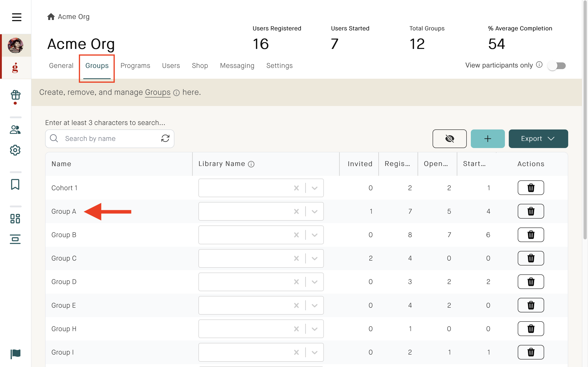Viewport: 588px width, 367px height.
Task: Open Library Name dropdown for Group B
Action: 314,235
